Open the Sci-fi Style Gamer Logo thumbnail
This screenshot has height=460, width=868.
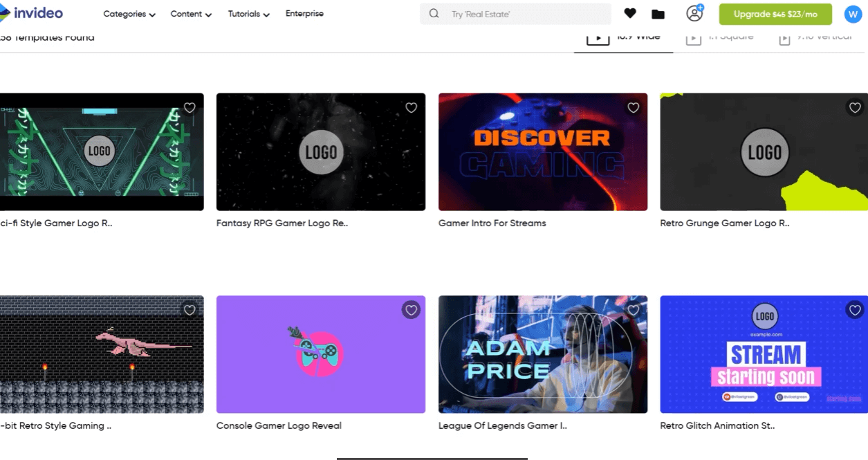pyautogui.click(x=102, y=152)
